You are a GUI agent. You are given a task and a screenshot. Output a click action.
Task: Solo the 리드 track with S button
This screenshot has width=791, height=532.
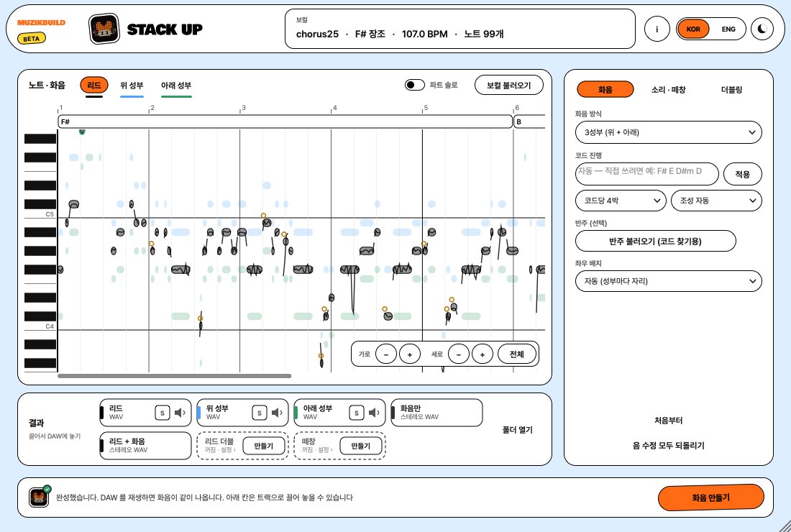coord(162,413)
